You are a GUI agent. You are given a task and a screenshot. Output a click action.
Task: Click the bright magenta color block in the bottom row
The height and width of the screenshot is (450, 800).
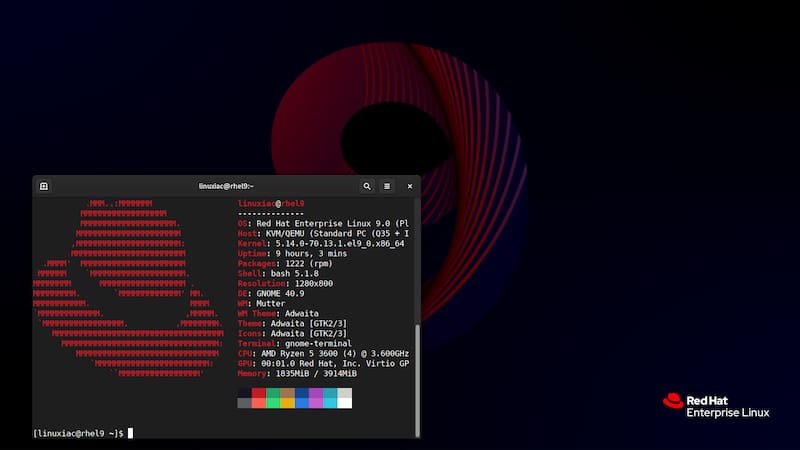[x=316, y=403]
